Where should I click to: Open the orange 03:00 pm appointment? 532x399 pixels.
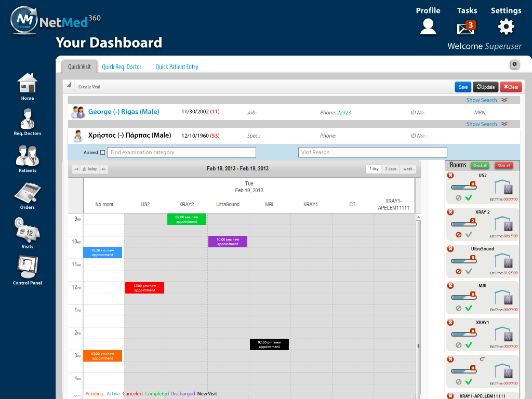102,356
